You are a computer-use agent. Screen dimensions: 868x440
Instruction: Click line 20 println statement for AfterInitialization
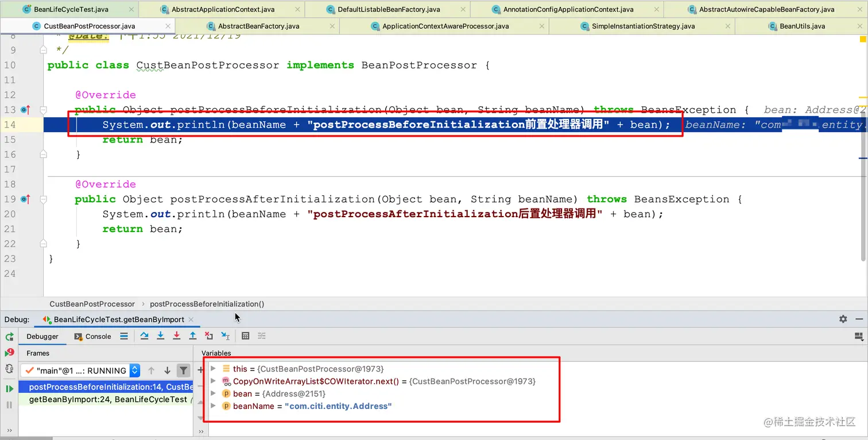(x=382, y=214)
